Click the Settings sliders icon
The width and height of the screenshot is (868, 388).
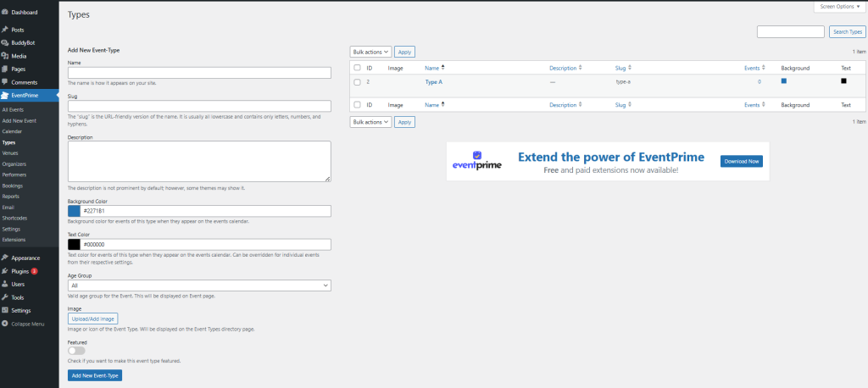5,311
